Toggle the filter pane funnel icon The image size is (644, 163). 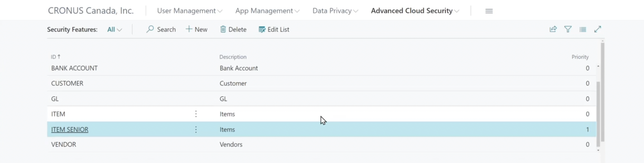click(x=568, y=29)
